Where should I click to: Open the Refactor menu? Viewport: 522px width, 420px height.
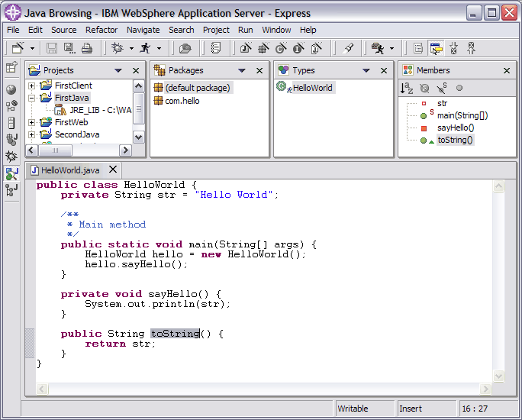point(101,30)
